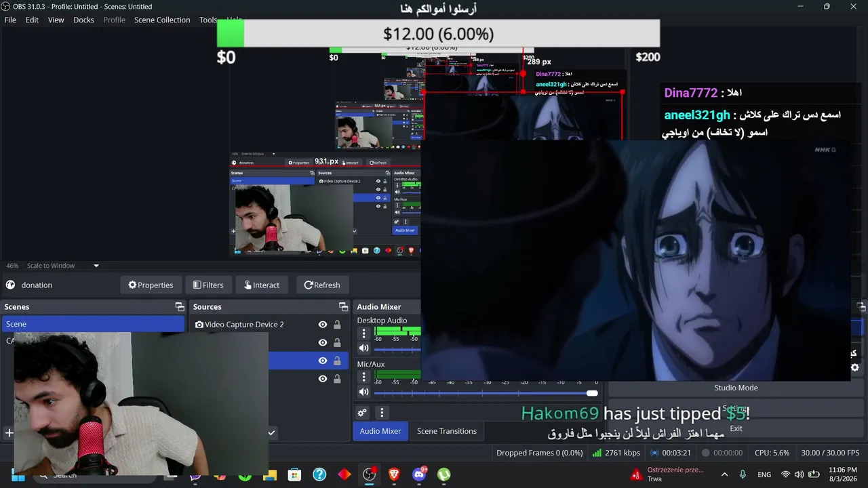Open the Edit menu
The width and height of the screenshot is (868, 488).
(x=32, y=20)
